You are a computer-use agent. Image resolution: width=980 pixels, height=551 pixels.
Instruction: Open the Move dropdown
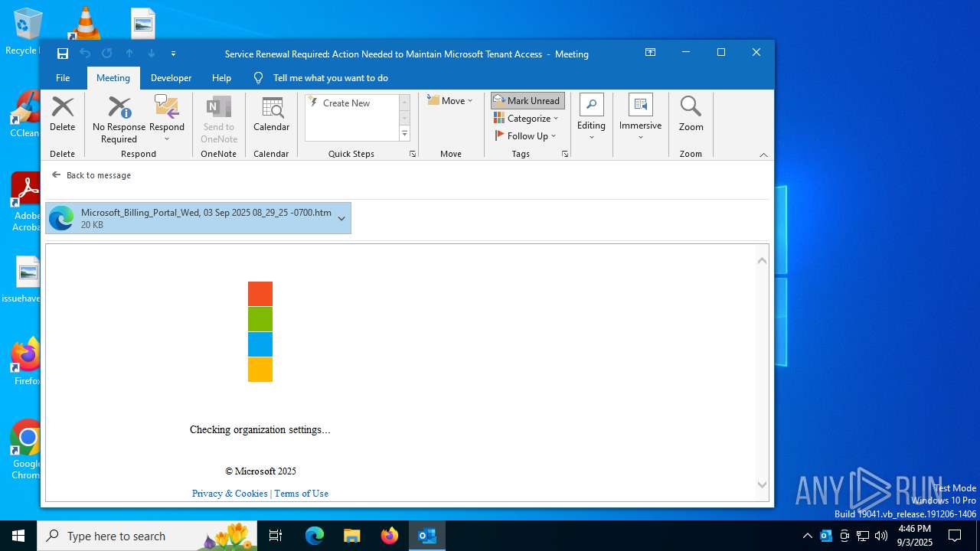pos(450,101)
